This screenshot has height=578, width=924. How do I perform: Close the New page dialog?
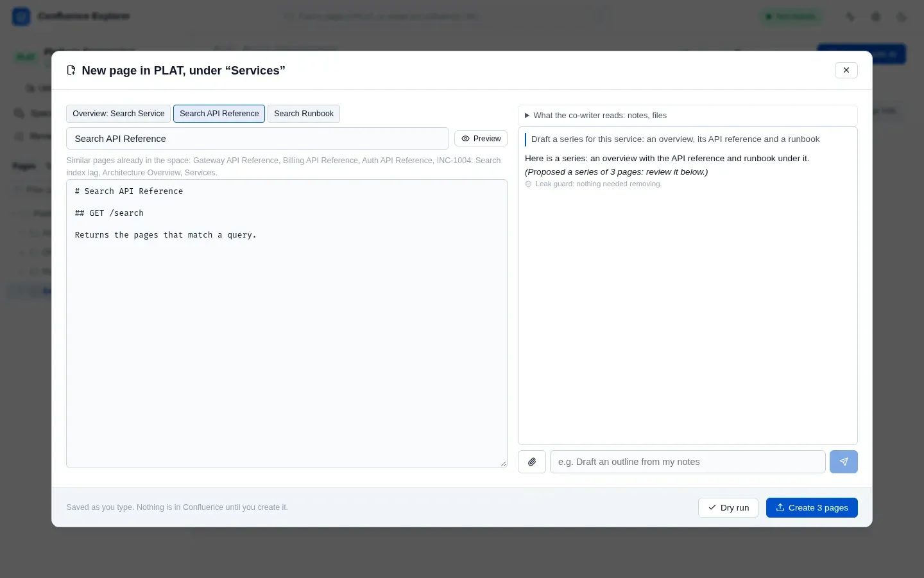pos(846,70)
